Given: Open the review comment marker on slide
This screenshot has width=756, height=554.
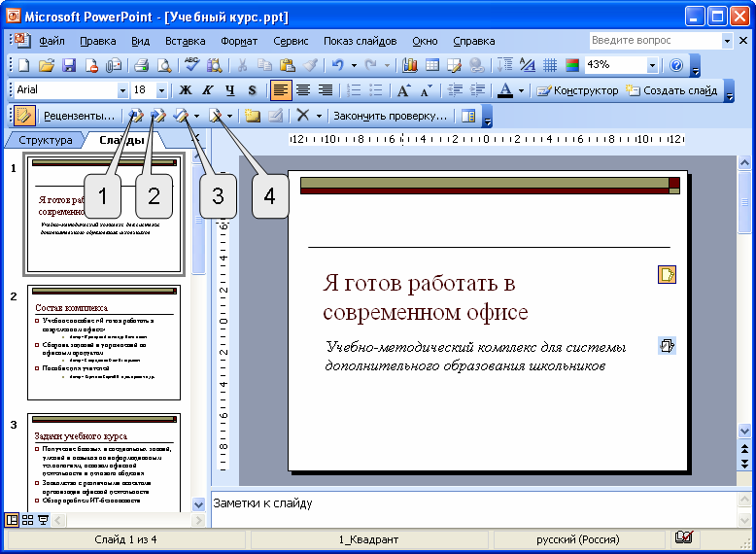Looking at the screenshot, I should pos(667,275).
